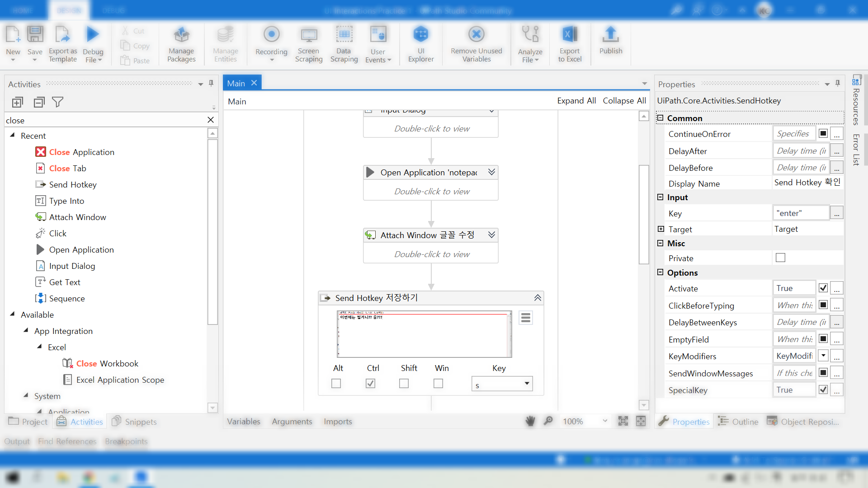Toggle overview panel icon
Screen dimensions: 868x488
(641, 421)
